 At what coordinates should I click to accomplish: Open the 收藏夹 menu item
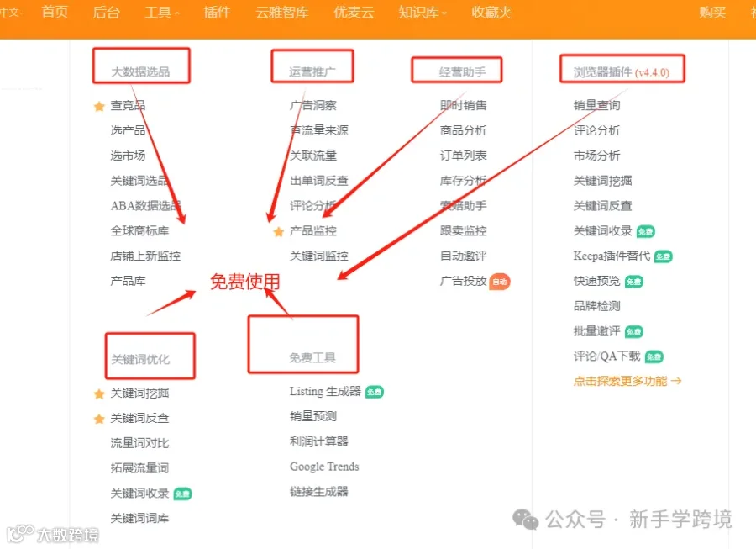click(491, 12)
